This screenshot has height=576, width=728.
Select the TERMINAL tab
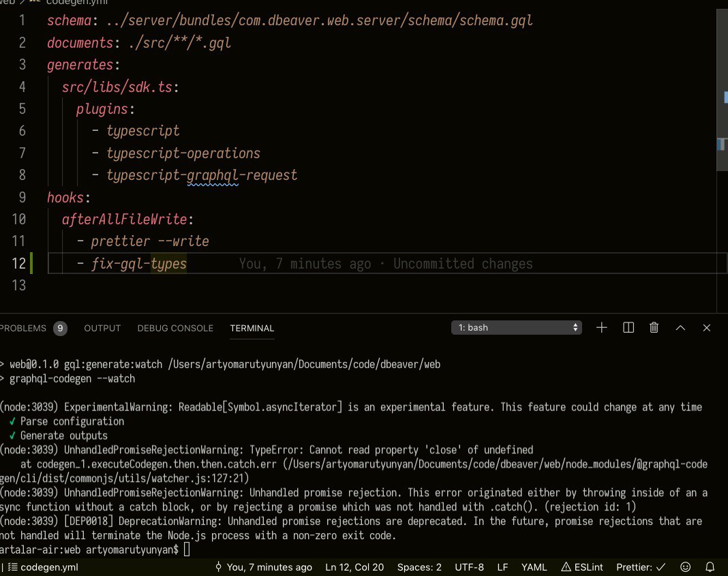click(x=252, y=328)
